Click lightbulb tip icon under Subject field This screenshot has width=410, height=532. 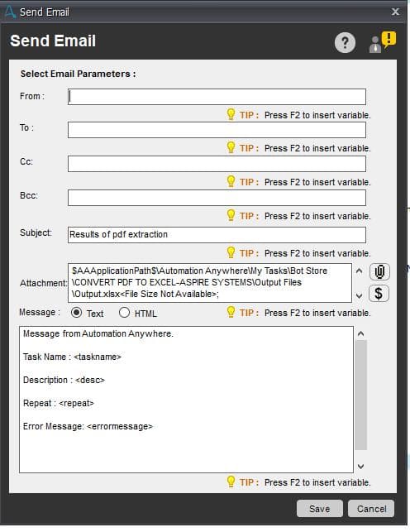click(x=231, y=252)
